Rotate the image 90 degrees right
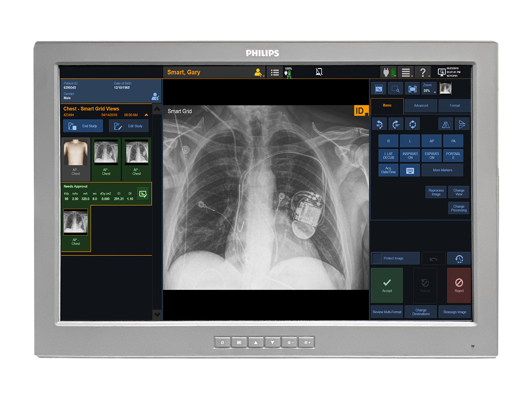Image resolution: width=532 pixels, height=399 pixels. 396,124
